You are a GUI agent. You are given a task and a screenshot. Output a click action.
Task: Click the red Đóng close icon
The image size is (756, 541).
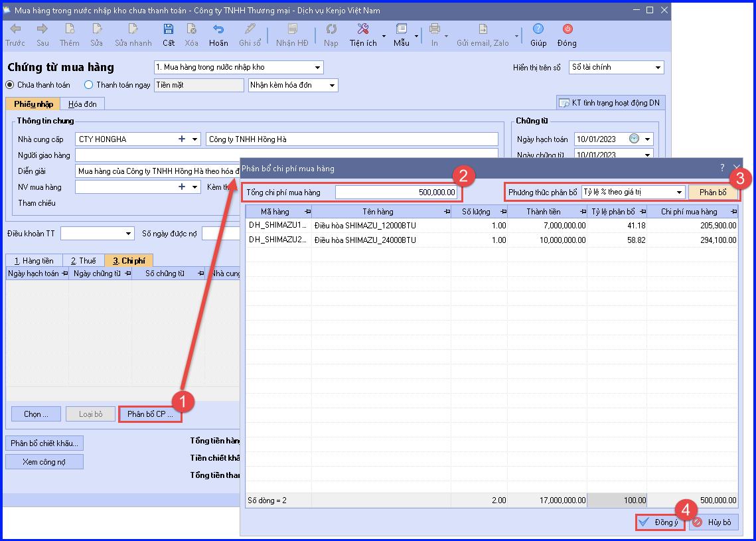pos(567,29)
